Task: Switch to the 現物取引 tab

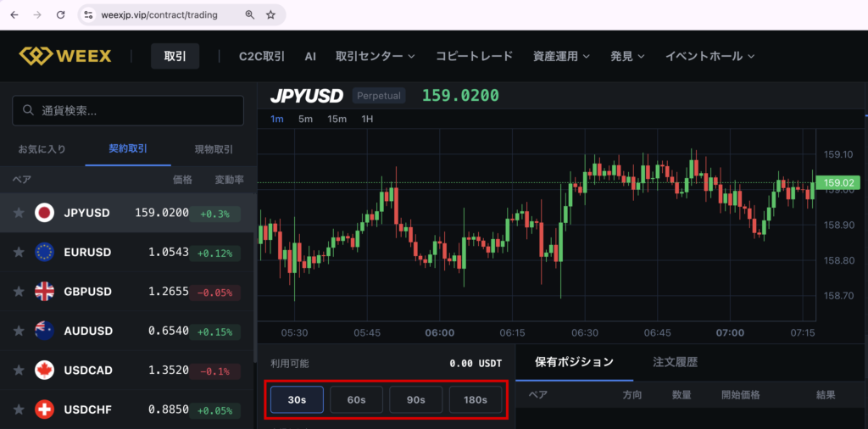Action: point(214,149)
